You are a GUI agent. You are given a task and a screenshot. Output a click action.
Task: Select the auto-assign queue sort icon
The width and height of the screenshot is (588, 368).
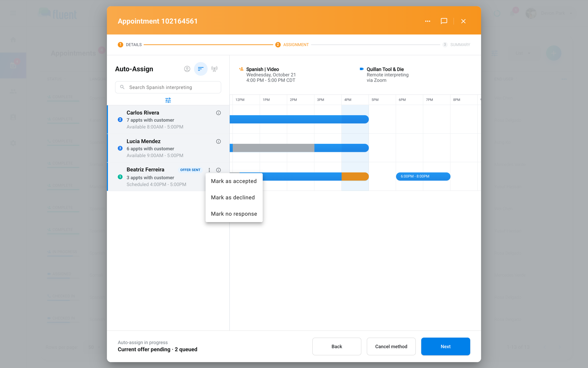click(201, 69)
